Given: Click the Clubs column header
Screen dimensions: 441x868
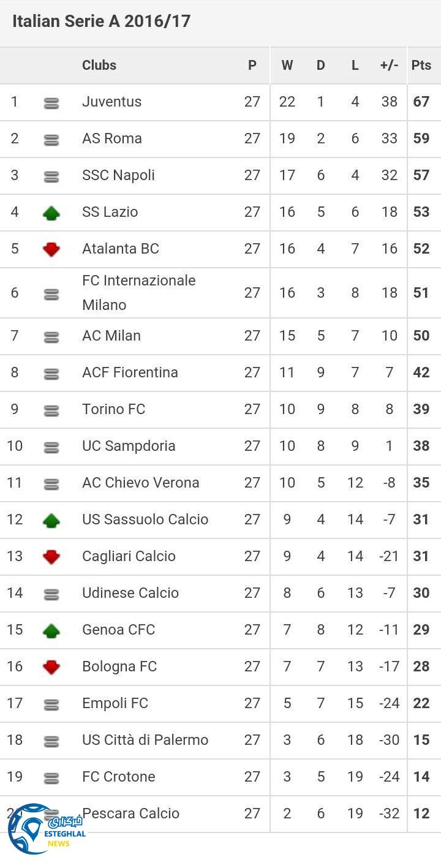Looking at the screenshot, I should [99, 66].
